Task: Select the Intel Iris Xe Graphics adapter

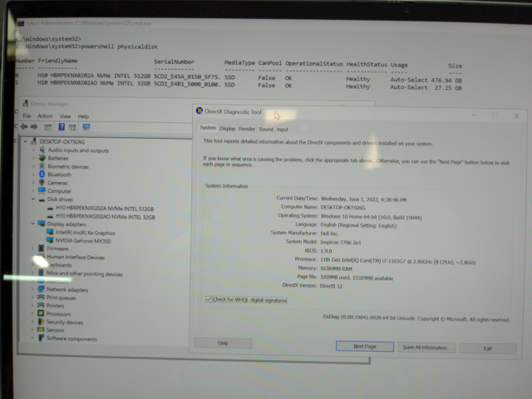Action: 85,233
